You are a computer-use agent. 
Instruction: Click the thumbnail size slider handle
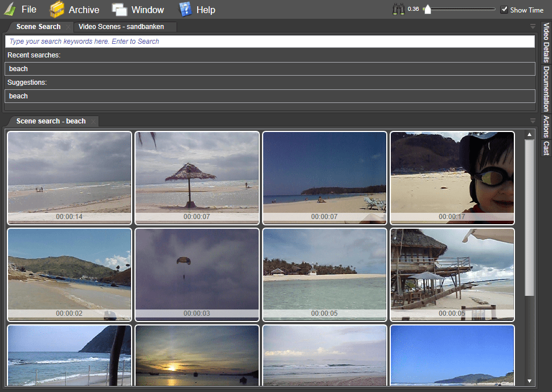pyautogui.click(x=428, y=9)
